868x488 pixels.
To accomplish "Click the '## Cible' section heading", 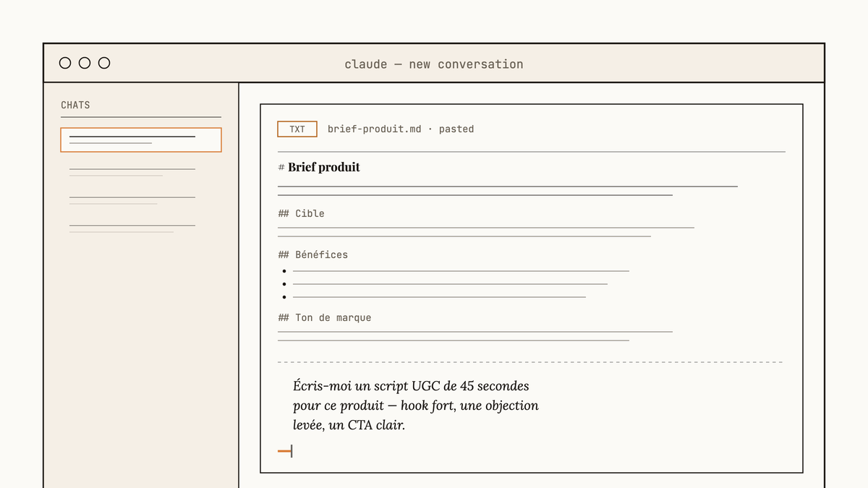I will coord(301,213).
